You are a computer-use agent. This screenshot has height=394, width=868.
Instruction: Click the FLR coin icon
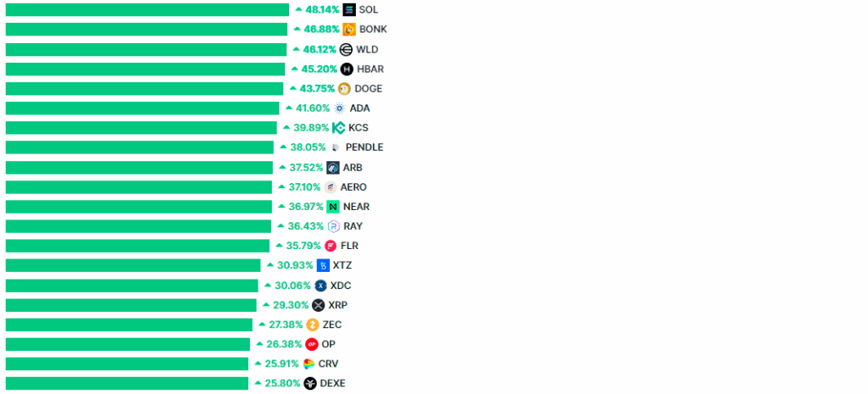[x=331, y=246]
